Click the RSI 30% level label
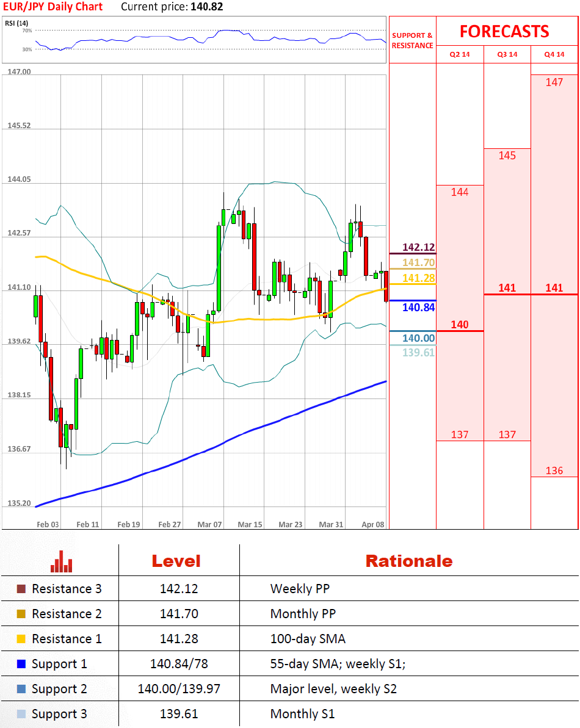 27,49
